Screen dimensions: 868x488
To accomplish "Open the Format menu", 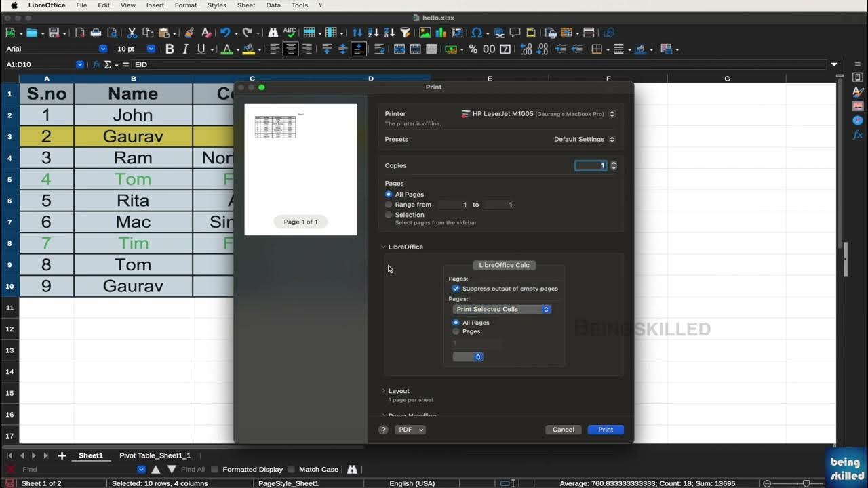I will (186, 5).
